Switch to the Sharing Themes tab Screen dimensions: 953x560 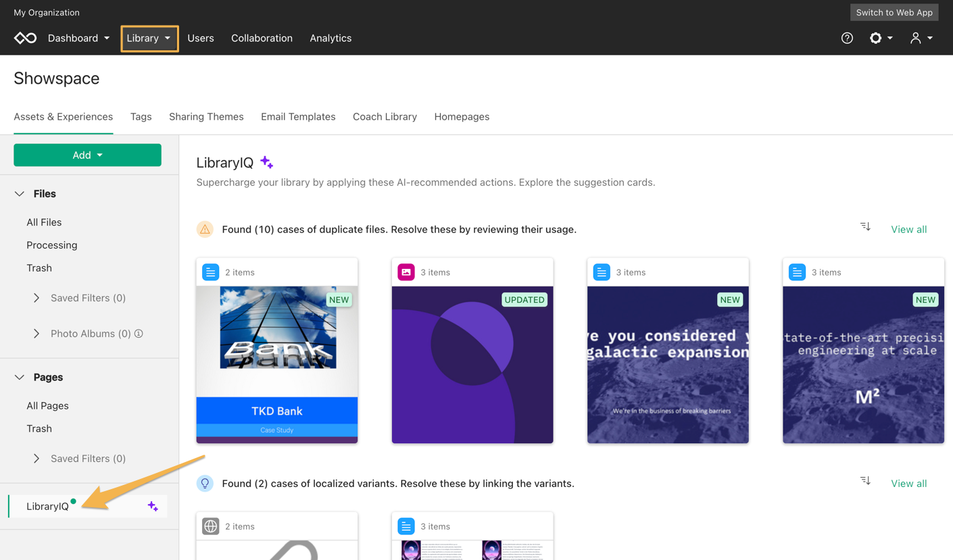tap(206, 117)
